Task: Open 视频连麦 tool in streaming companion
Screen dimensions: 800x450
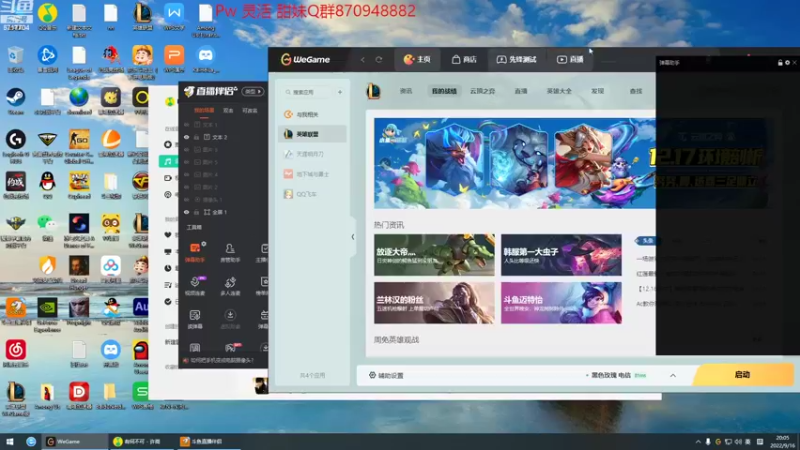Action: (x=195, y=286)
